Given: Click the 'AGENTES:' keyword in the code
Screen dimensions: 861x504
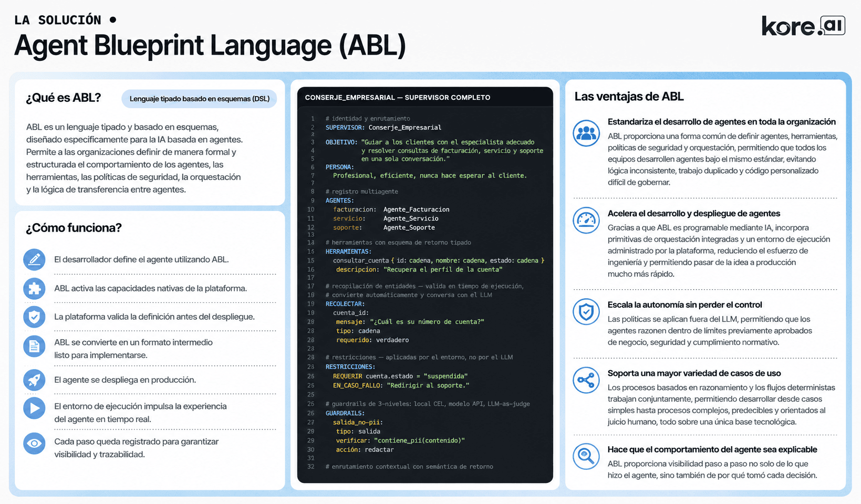Looking at the screenshot, I should pyautogui.click(x=339, y=201).
